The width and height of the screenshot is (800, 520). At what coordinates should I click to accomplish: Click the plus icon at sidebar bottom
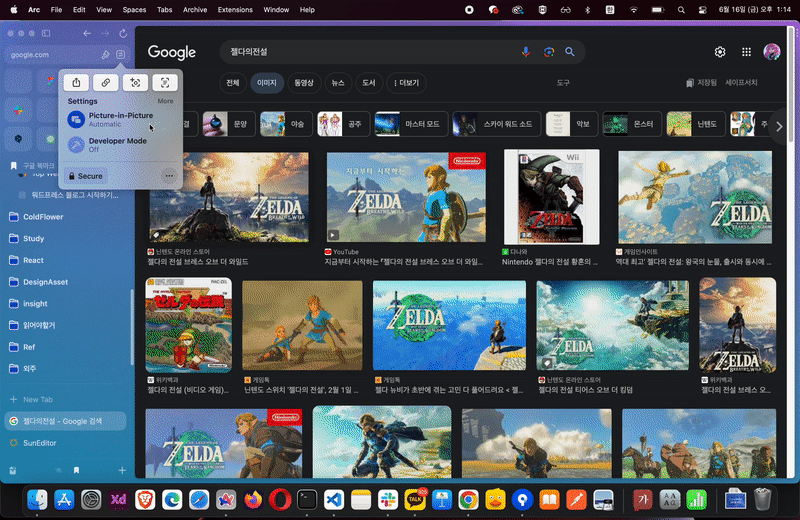tap(122, 471)
